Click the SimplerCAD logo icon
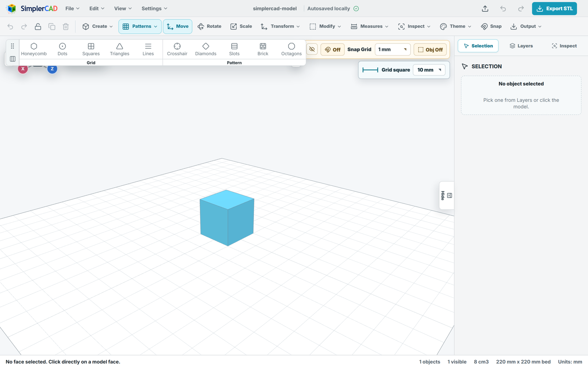 11,8
